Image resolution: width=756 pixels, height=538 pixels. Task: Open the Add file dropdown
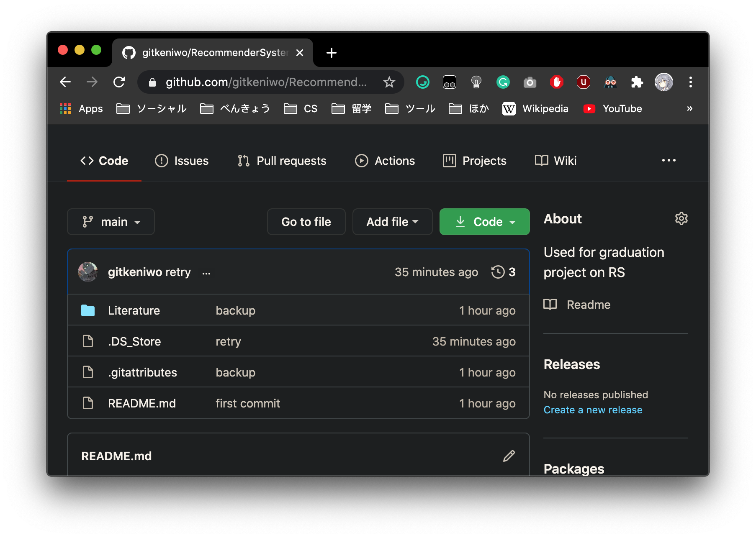click(392, 222)
